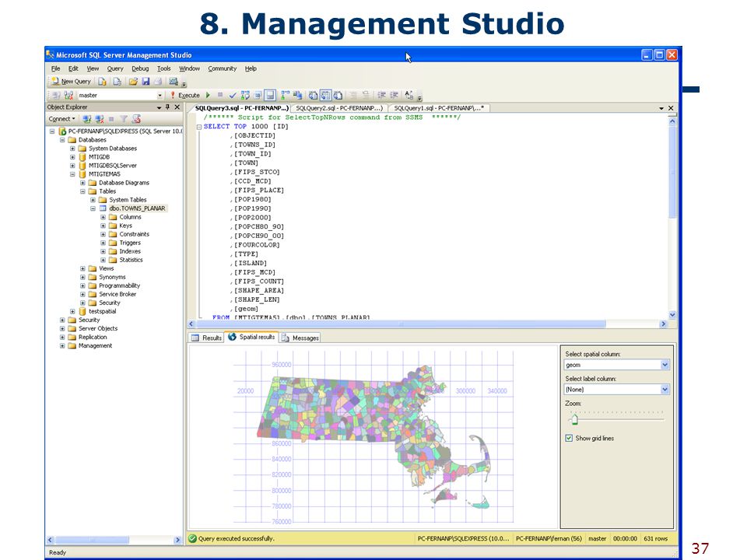Open a file with the folder icon
This screenshot has height=560, width=747.
(x=133, y=82)
